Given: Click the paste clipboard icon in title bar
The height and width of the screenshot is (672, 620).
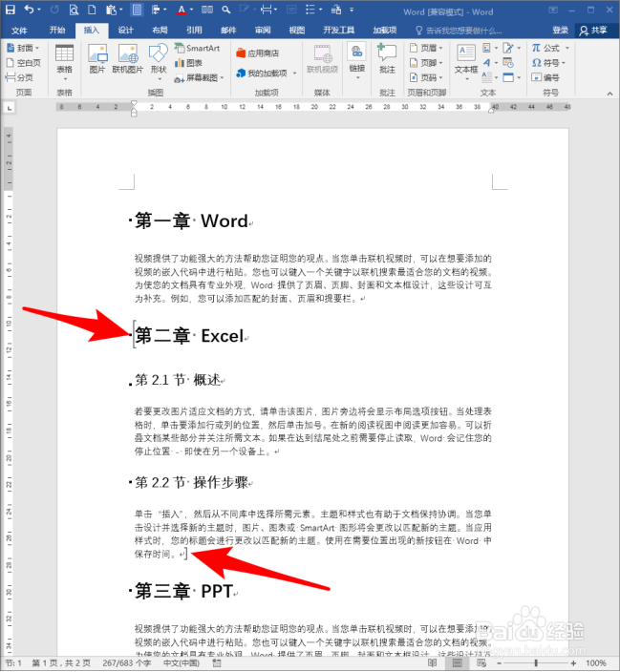Looking at the screenshot, I should (112, 10).
